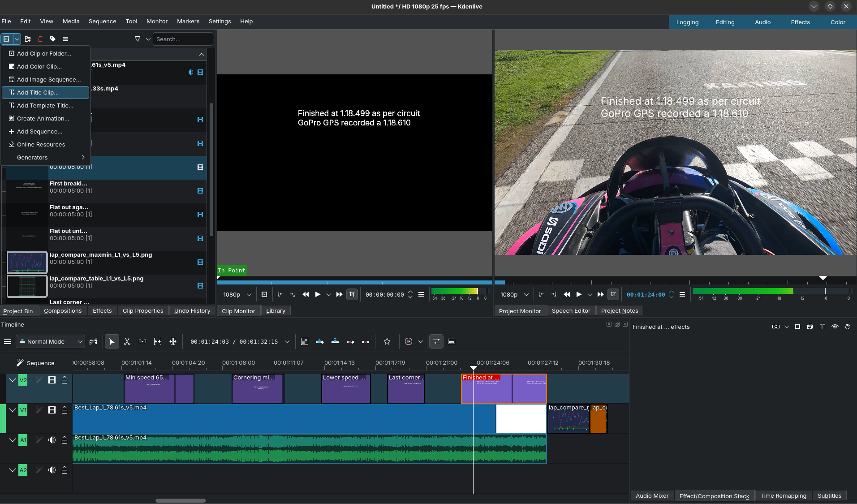The image size is (857, 504).
Task: Select the Razor tool in timeline toolbar
Action: [127, 342]
